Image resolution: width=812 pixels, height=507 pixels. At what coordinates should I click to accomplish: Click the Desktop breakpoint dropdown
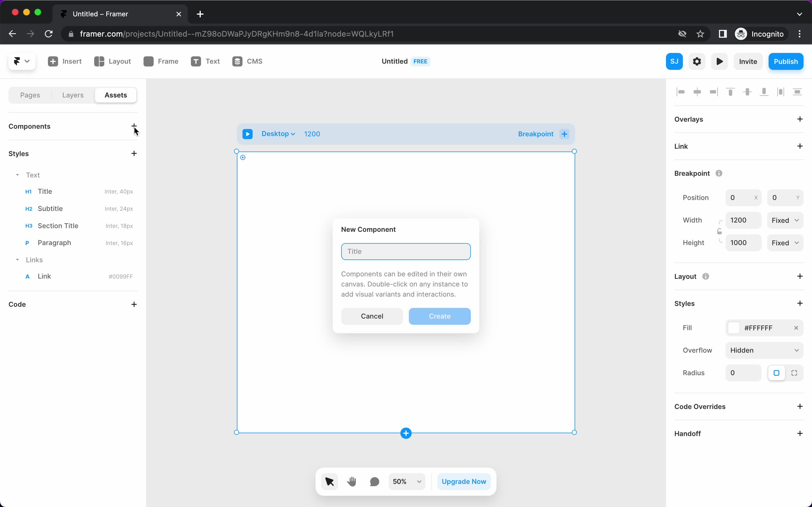pos(278,134)
